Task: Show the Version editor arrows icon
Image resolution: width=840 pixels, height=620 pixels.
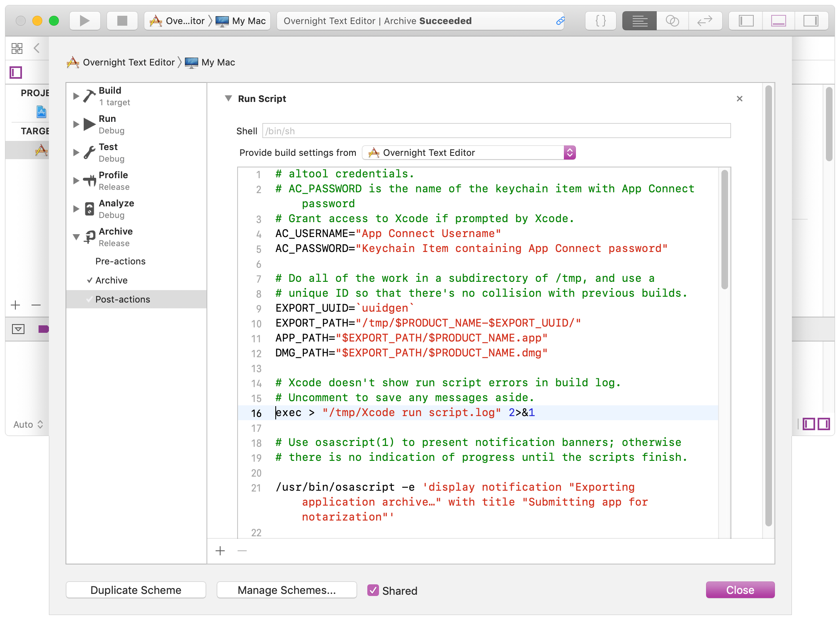Action: 705,21
